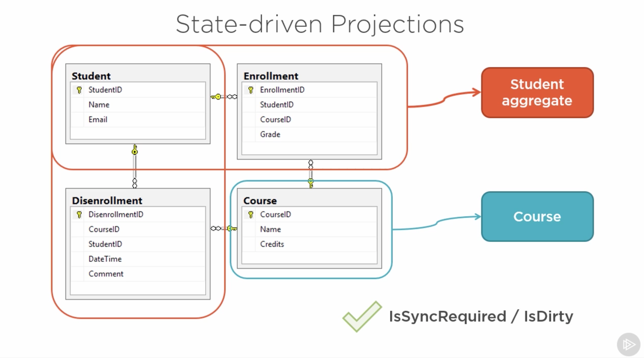Click CourseID column in Enrollment table
644x358 pixels.
click(309, 120)
